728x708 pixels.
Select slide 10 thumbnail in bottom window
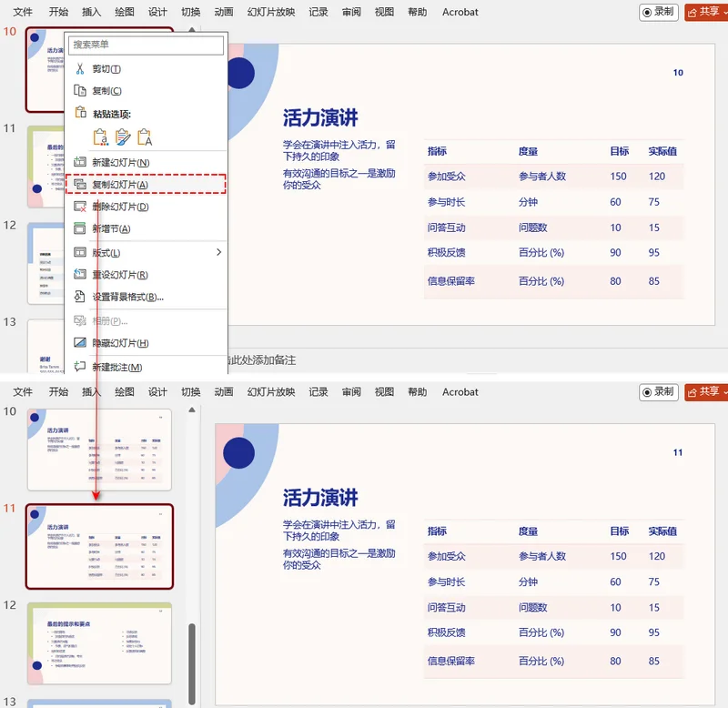pos(99,450)
